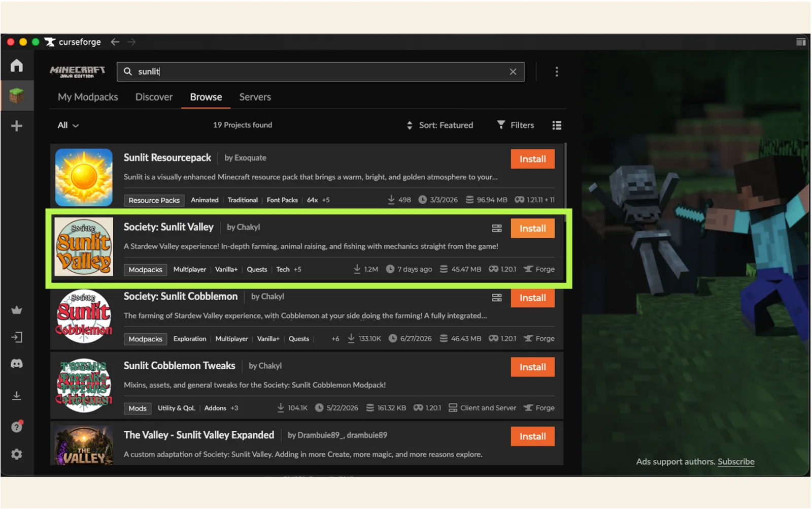
Task: Open the Society: Sunlit Valley title
Action: [x=168, y=227]
